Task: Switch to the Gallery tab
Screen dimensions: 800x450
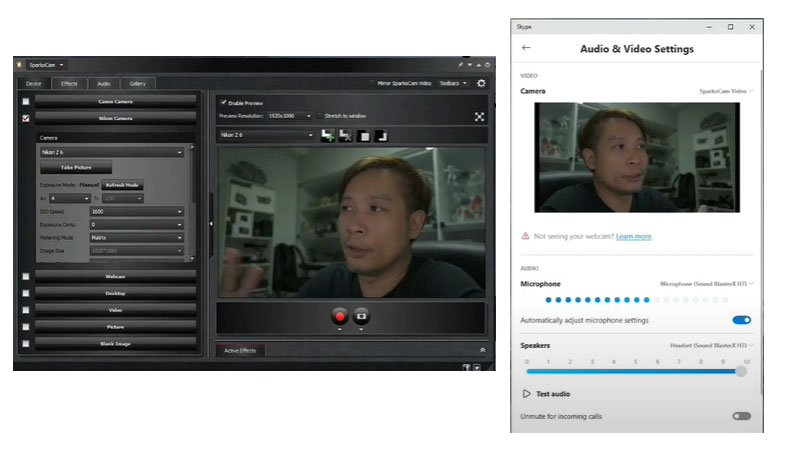Action: coord(138,84)
